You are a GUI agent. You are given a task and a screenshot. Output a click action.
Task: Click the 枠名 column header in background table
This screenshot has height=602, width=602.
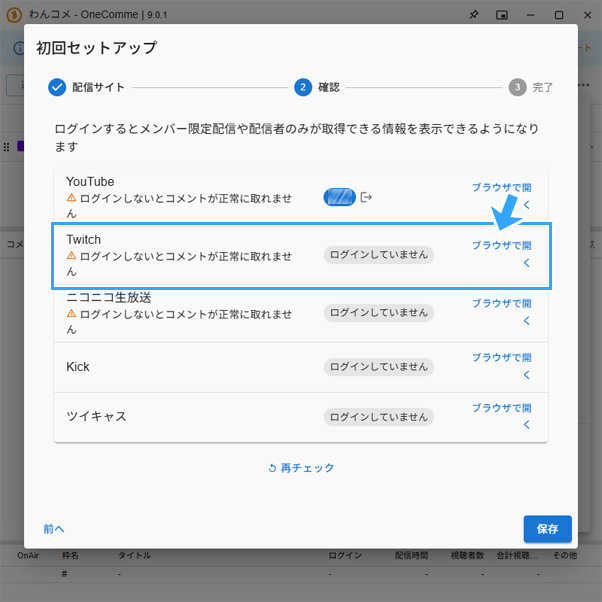70,555
